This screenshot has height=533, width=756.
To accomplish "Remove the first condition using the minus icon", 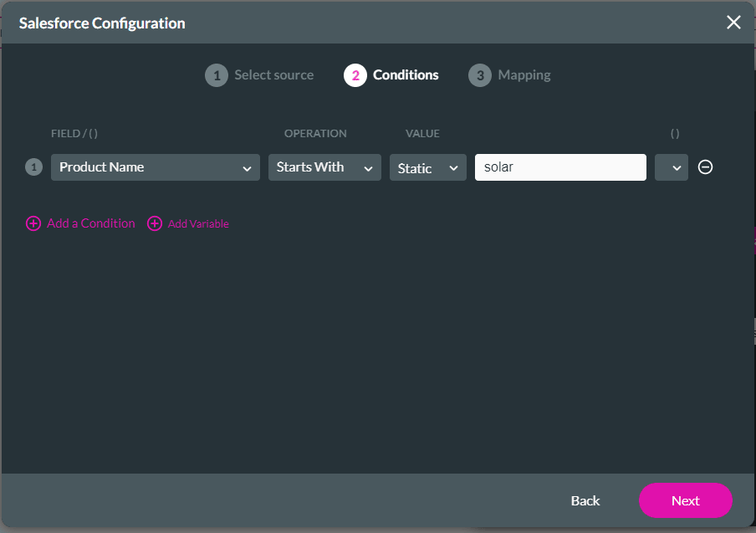I will coord(705,167).
